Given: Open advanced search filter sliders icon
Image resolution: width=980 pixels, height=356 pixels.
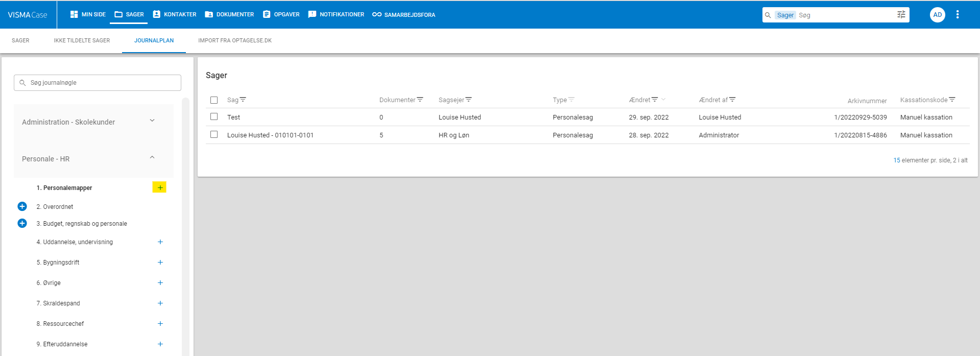Looking at the screenshot, I should point(901,15).
